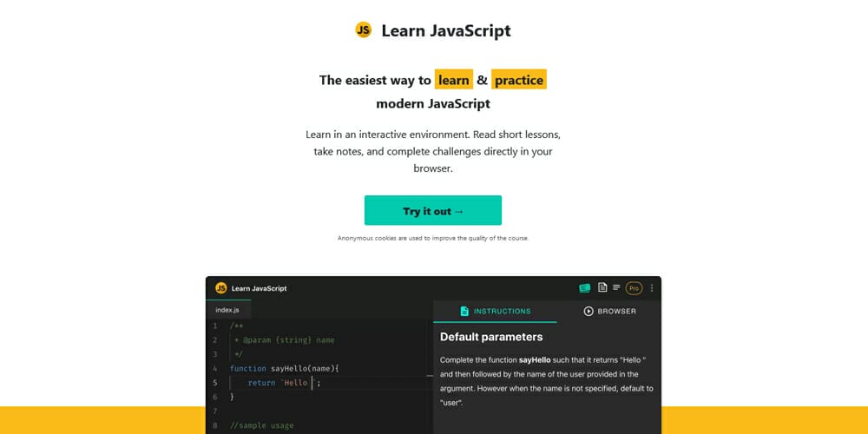Viewport: 868px width, 434px height.
Task: Click the 'return `Hello `;' code line
Action: click(x=284, y=383)
